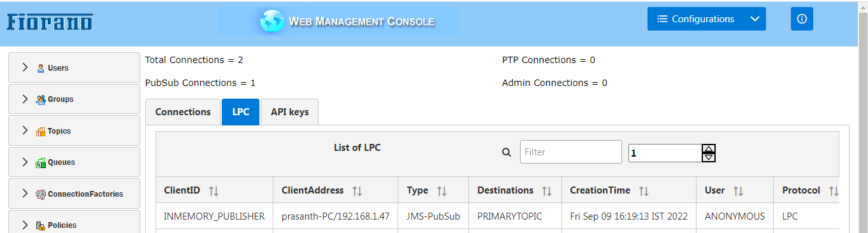Sort the table by CreationTime column
Screen dimensions: 868x233
tap(644, 191)
